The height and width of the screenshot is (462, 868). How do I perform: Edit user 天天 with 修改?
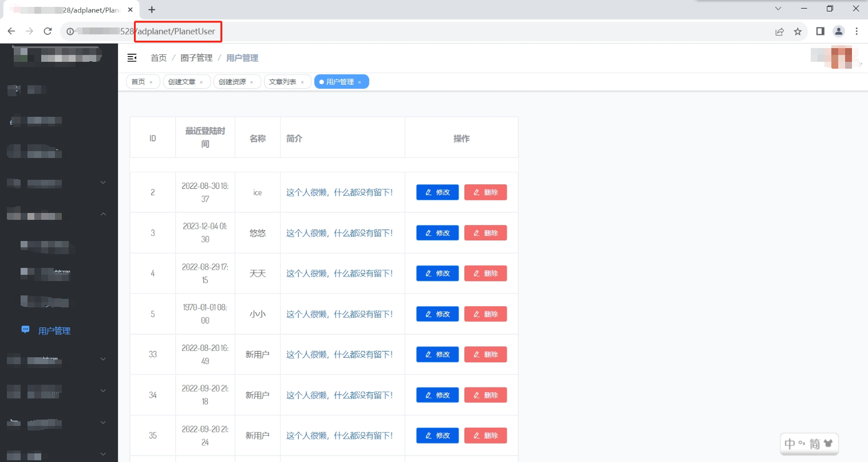coord(437,274)
